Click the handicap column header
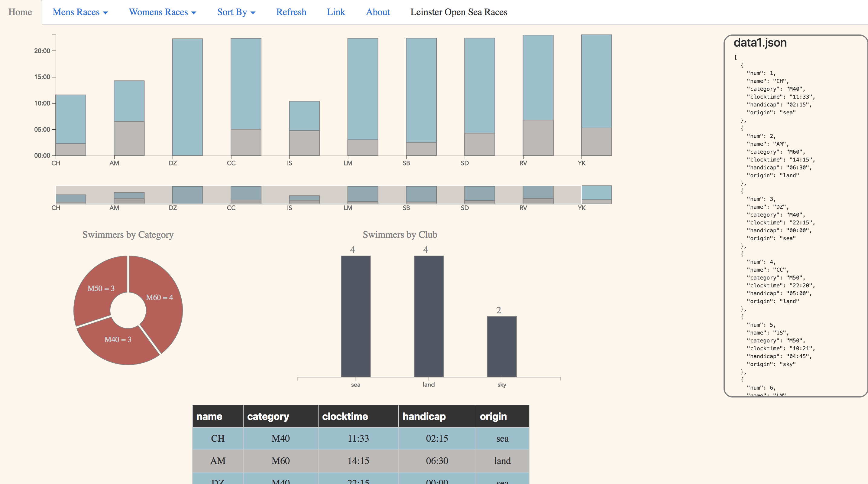This screenshot has height=484, width=868. [x=437, y=416]
